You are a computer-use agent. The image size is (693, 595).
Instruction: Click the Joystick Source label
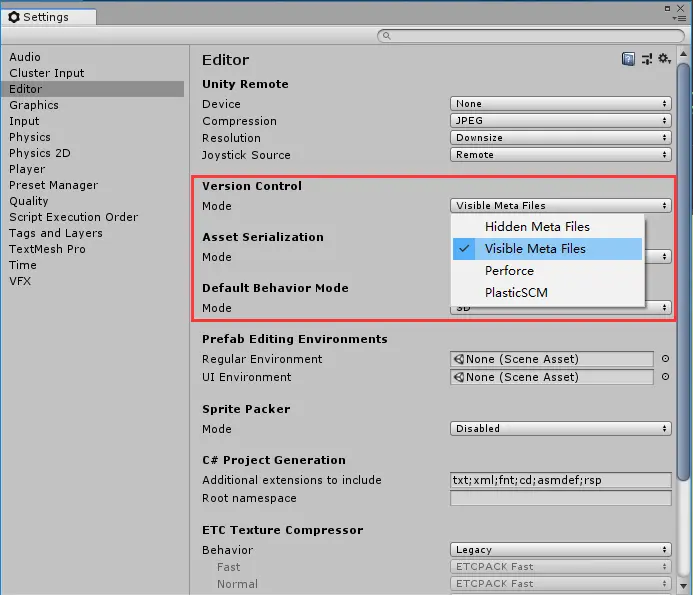click(x=246, y=155)
